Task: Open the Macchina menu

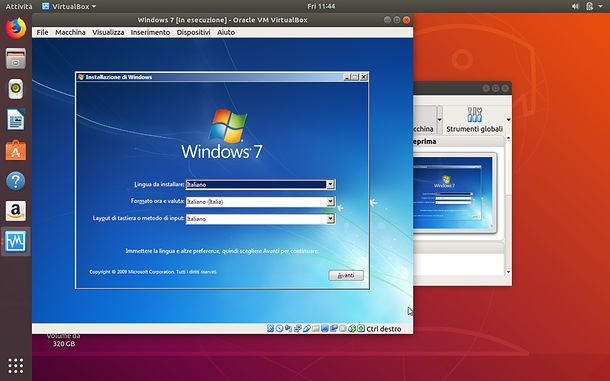Action: (x=70, y=32)
